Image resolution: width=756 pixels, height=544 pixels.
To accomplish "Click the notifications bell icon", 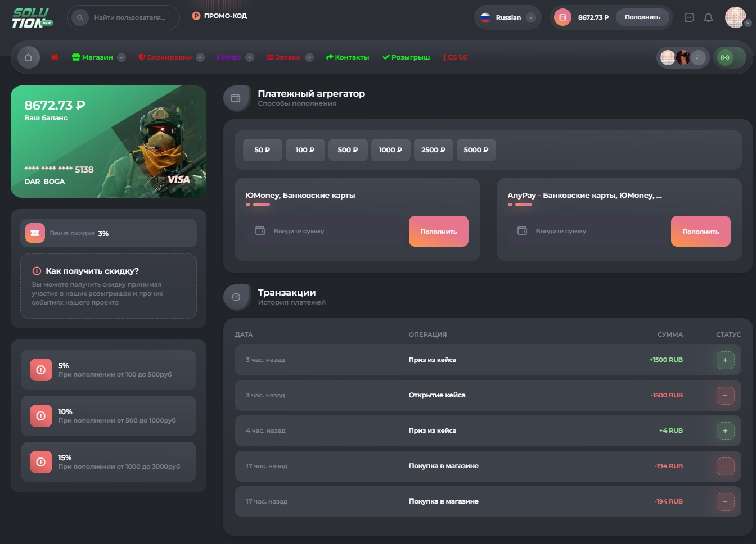I will pyautogui.click(x=709, y=18).
